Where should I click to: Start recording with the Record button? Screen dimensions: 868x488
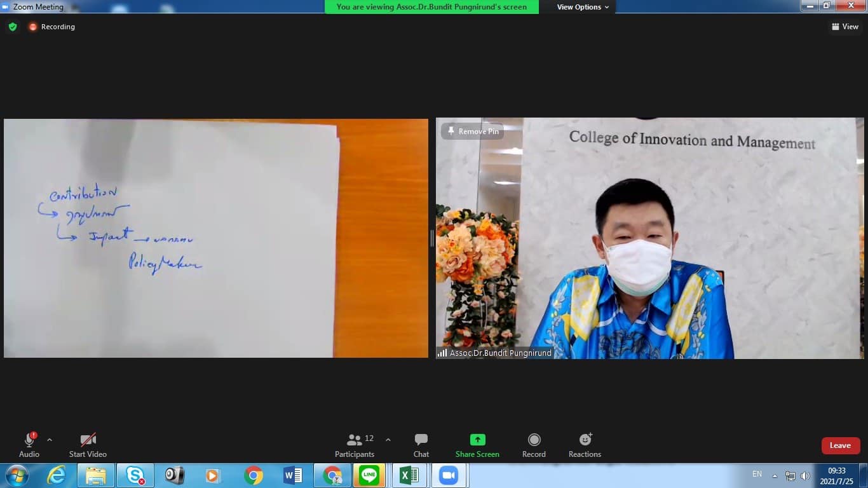click(534, 445)
